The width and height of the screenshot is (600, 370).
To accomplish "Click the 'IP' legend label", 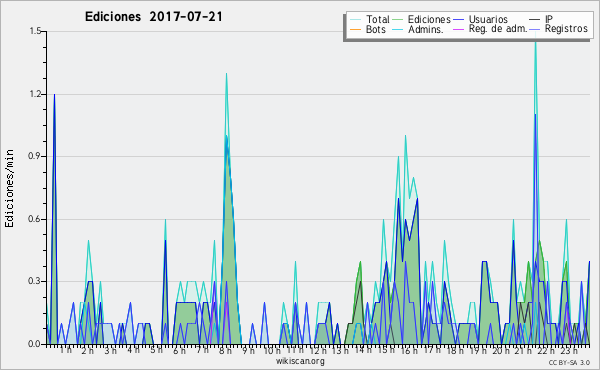I will 549,19.
